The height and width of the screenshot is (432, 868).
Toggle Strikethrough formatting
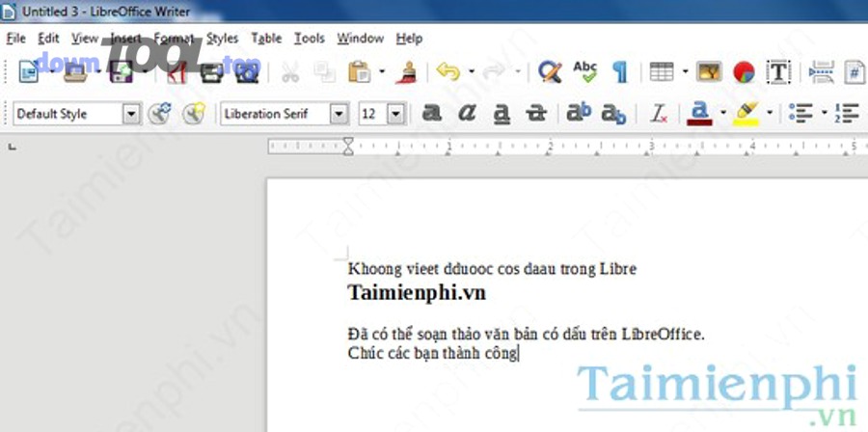click(536, 114)
